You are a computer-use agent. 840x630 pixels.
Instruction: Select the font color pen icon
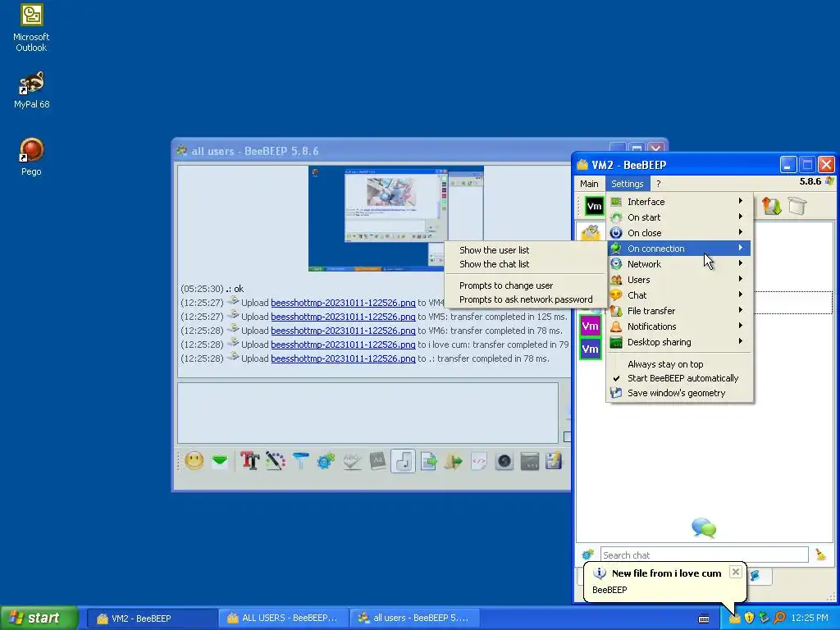click(276, 461)
